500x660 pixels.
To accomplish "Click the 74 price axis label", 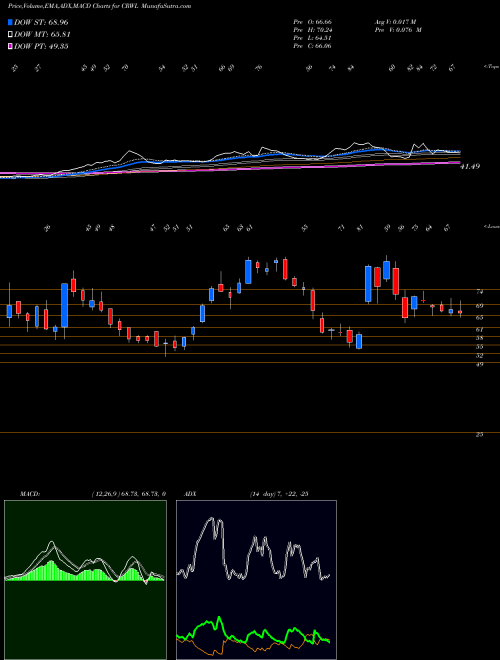I will tap(479, 291).
